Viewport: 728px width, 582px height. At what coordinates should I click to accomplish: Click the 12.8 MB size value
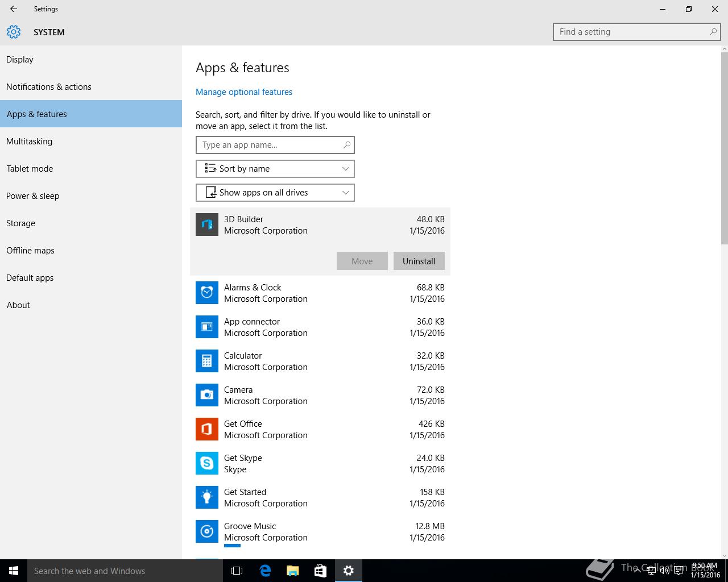click(x=430, y=526)
